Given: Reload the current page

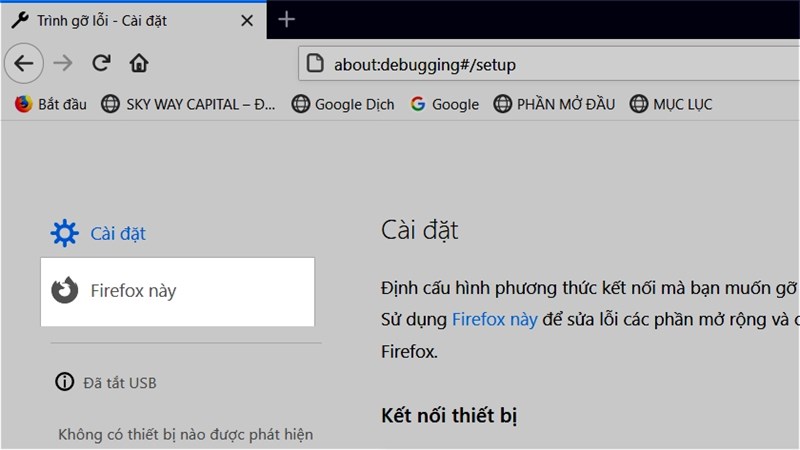Looking at the screenshot, I should click(100, 63).
